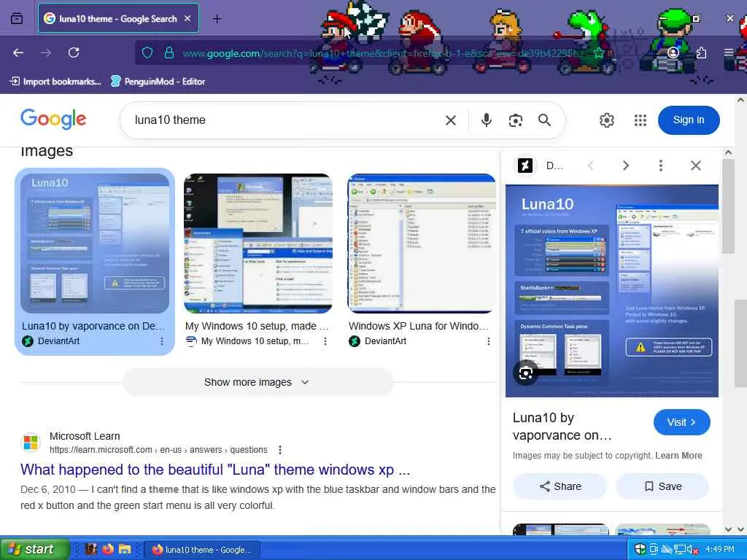Click page scrollbar down arrow

click(x=740, y=529)
